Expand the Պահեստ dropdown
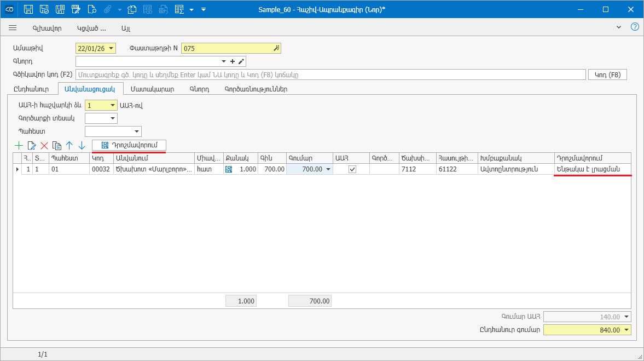644x361 pixels. pos(136,131)
